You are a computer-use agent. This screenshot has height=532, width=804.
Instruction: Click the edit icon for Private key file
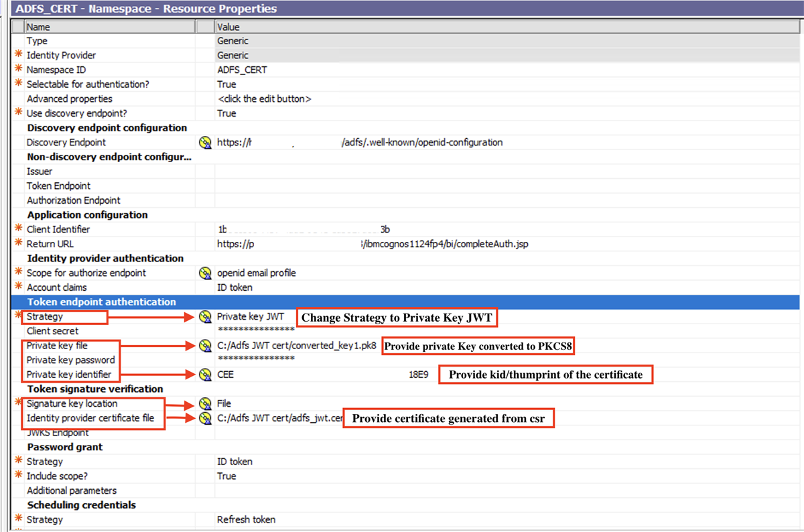pyautogui.click(x=205, y=346)
